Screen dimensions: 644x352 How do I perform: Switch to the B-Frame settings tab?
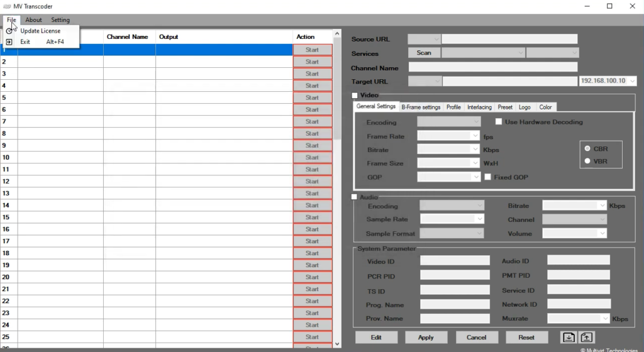[421, 107]
